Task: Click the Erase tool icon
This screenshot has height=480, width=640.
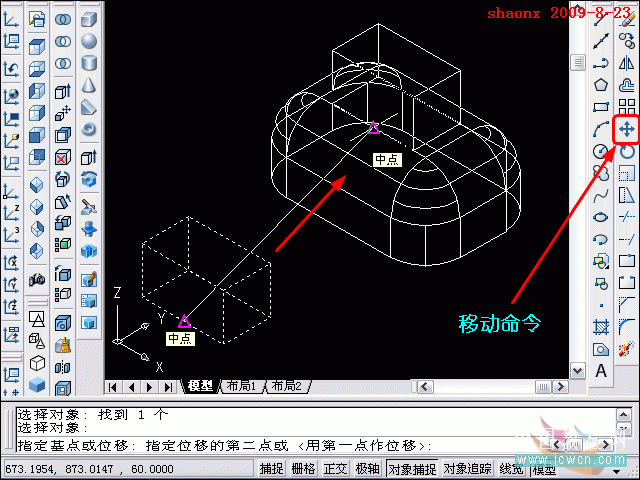Action: click(x=627, y=17)
